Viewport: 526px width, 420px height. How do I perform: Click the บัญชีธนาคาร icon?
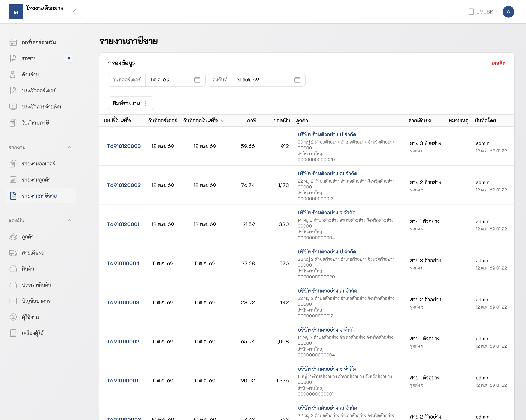pos(13,301)
